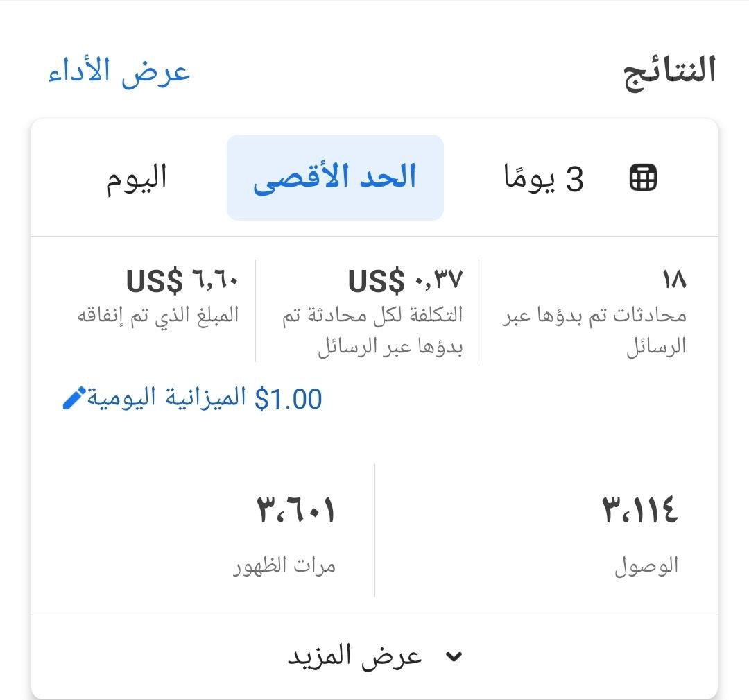Click the calendar grid icon
The image size is (749, 700).
[643, 179]
